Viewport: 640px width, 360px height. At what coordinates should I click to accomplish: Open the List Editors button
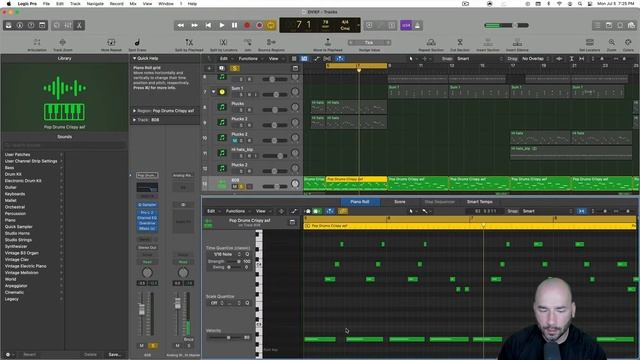tap(597, 25)
